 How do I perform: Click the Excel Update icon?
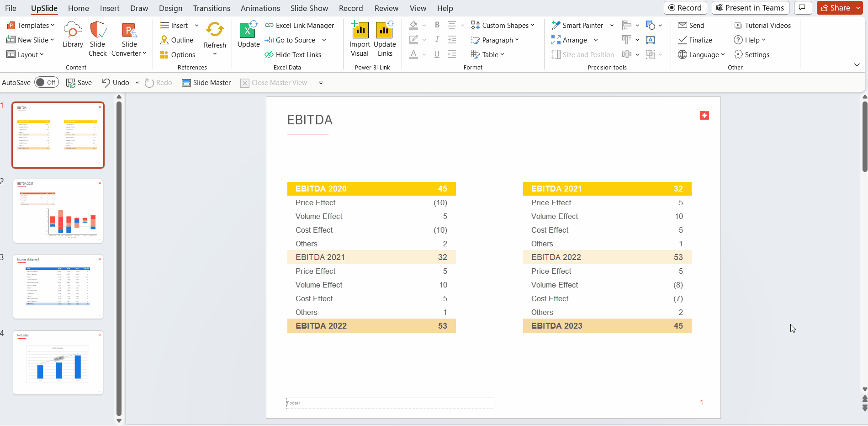tap(248, 30)
